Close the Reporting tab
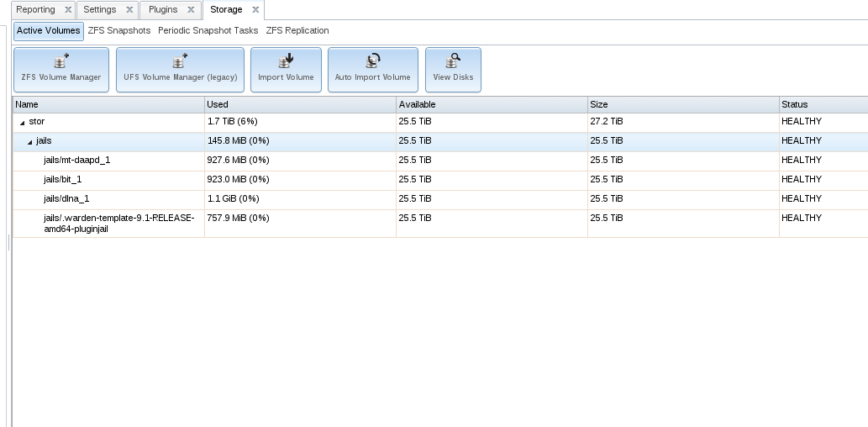This screenshot has width=868, height=427. point(68,10)
